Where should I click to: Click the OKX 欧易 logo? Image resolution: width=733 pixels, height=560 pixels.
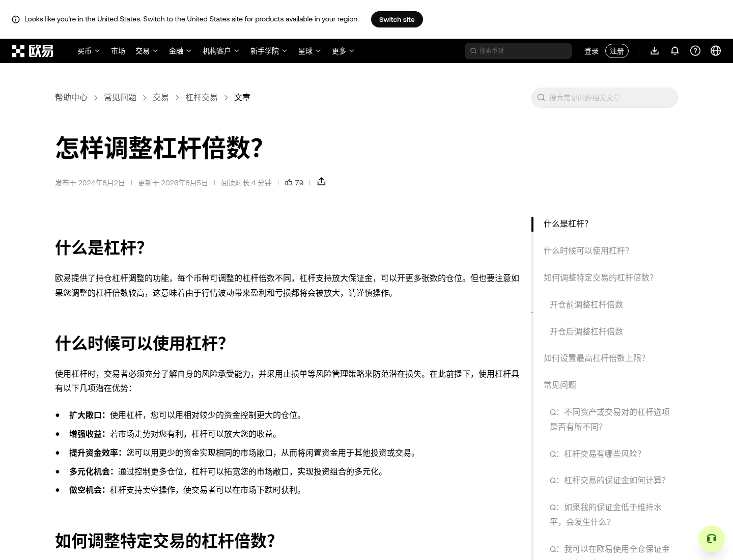(x=33, y=51)
